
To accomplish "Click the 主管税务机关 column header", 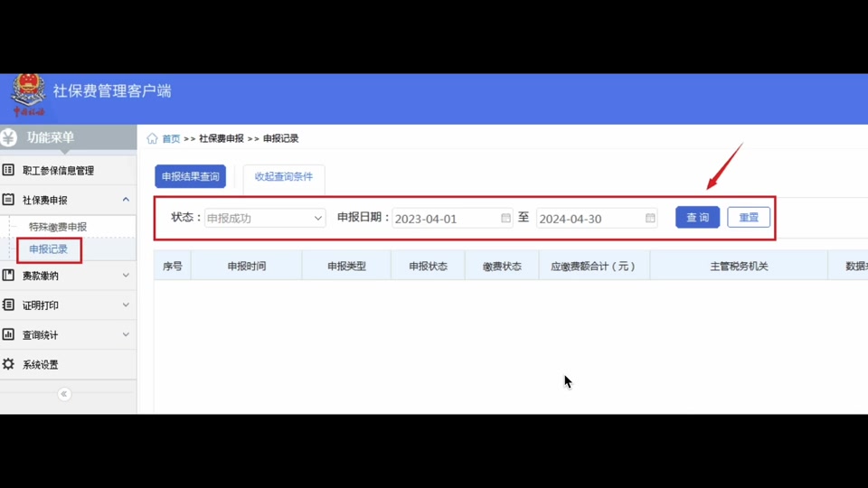I will tap(739, 266).
